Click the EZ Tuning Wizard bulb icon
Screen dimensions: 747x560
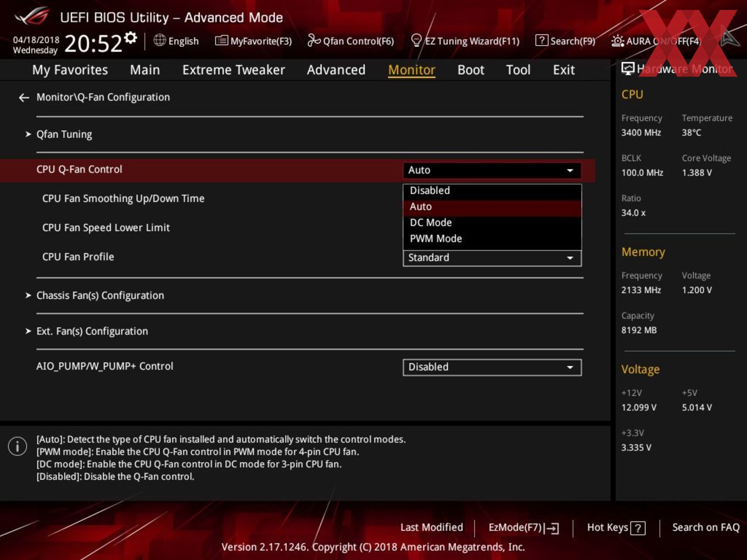(416, 40)
